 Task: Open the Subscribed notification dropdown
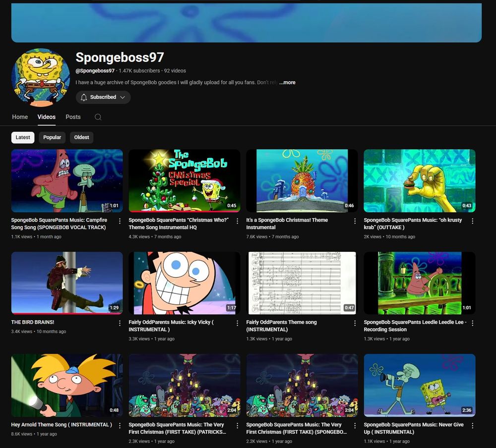coord(103,97)
